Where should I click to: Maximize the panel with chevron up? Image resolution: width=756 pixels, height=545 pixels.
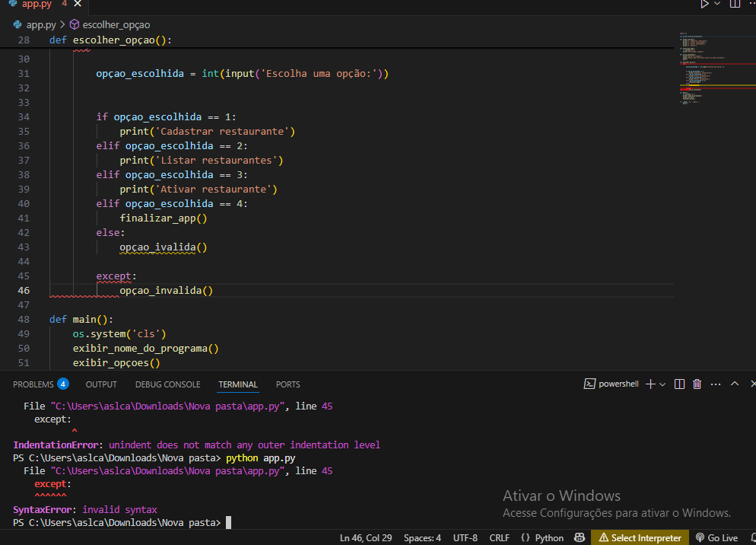pos(735,384)
